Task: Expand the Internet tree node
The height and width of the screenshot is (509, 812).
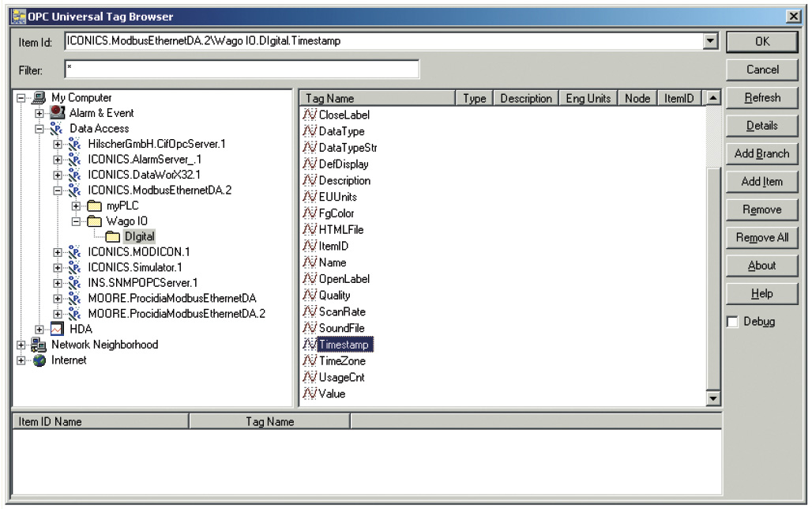Action: coord(21,360)
